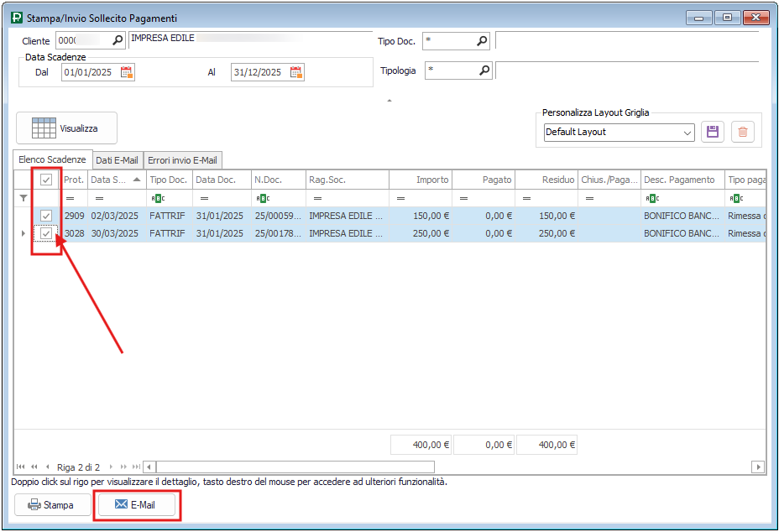Open calendar for the Dal date
The image size is (779, 532).
pyautogui.click(x=127, y=73)
